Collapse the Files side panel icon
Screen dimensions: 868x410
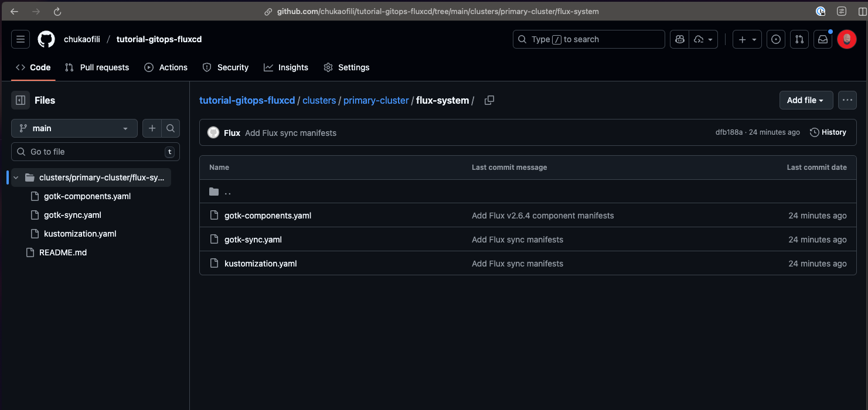[x=21, y=100]
